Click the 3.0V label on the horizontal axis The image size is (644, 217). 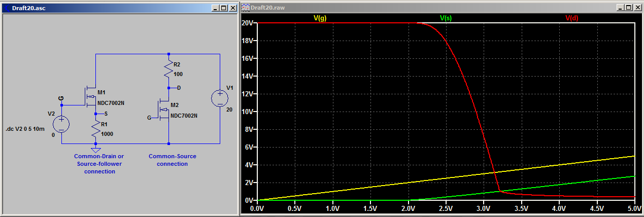484,208
